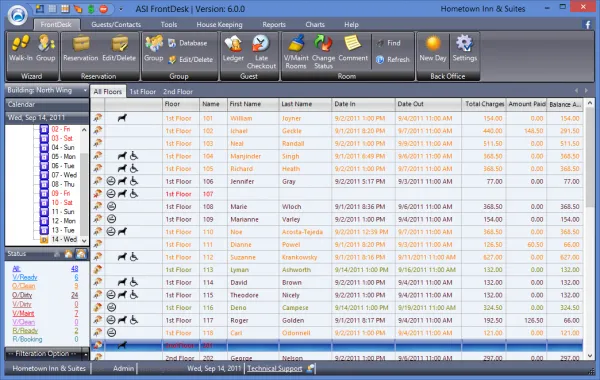Switch to the 1st Floor tab
The height and width of the screenshot is (380, 600).
142,91
